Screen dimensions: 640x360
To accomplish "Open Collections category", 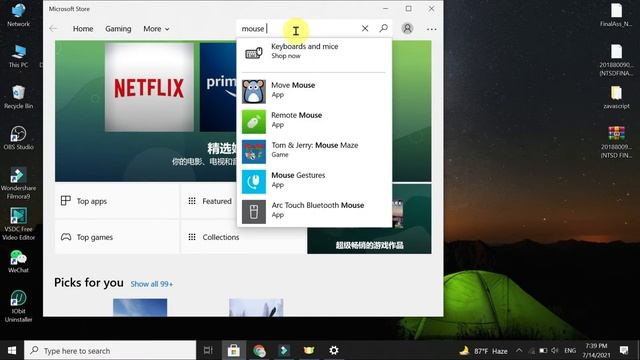I will (243, 237).
